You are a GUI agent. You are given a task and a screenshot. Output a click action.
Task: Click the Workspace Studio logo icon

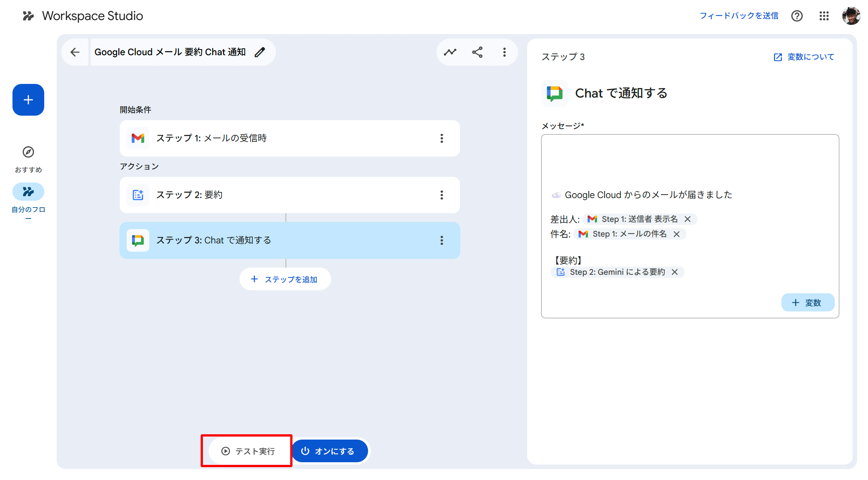pyautogui.click(x=28, y=16)
